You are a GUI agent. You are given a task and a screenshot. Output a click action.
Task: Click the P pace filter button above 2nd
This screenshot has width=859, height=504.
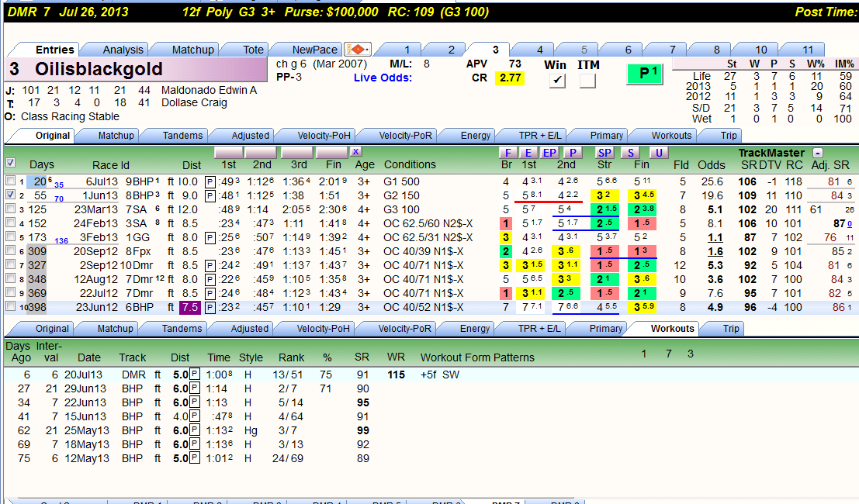pos(573,153)
